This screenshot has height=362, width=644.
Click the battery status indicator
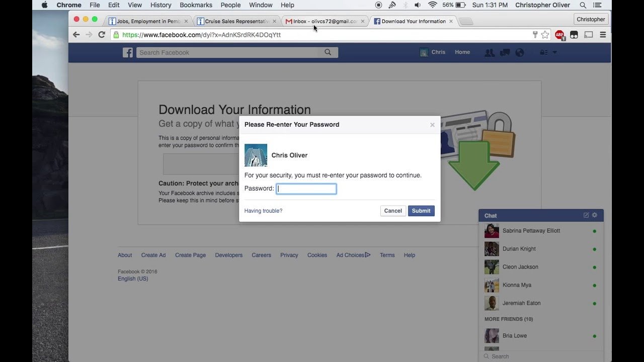point(454,5)
